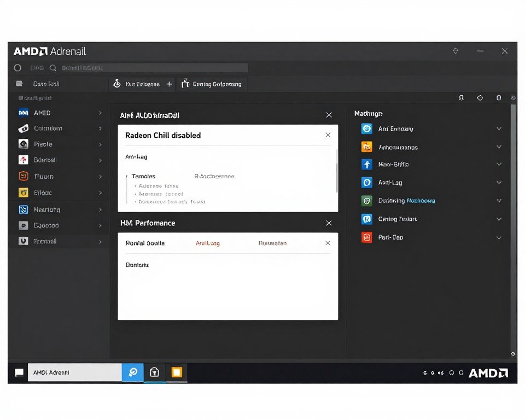525x420 pixels.
Task: Click the right panel vertical scrollbar
Action: 513,219
